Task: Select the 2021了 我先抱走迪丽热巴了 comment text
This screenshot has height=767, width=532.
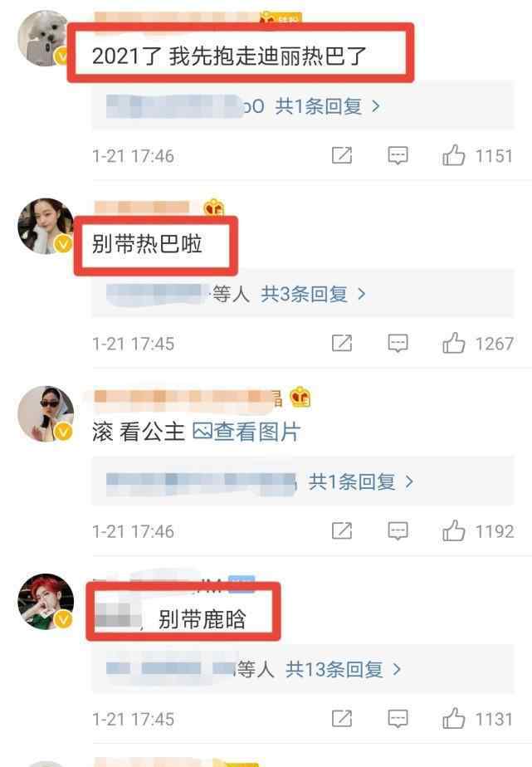Action: tap(229, 56)
